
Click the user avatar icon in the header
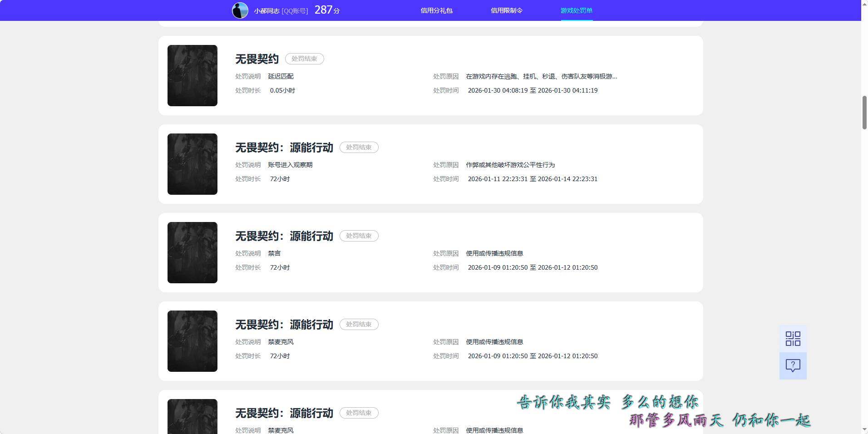[240, 10]
